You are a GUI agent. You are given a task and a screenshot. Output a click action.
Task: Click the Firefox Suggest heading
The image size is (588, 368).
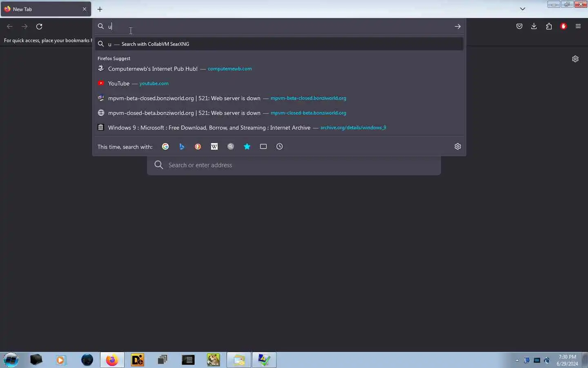[x=114, y=58]
